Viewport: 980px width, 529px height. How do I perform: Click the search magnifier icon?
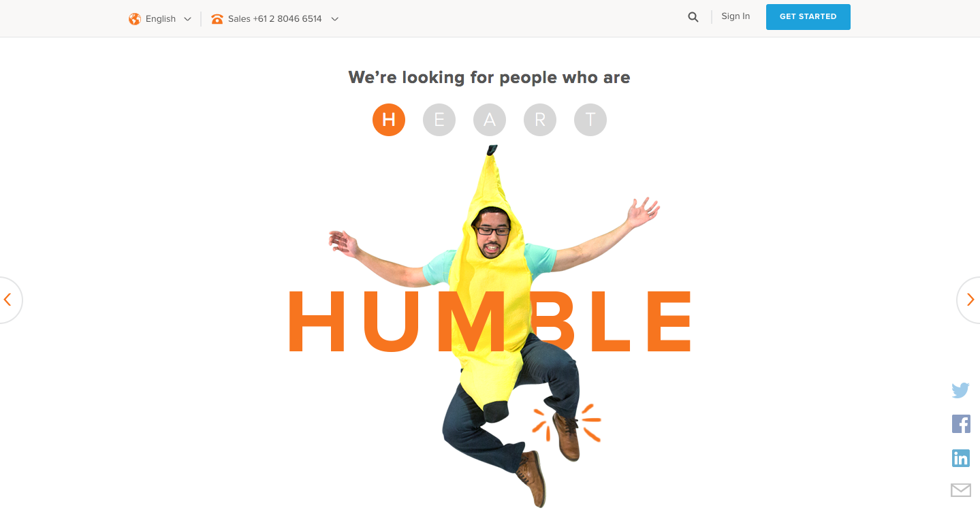[x=693, y=18]
